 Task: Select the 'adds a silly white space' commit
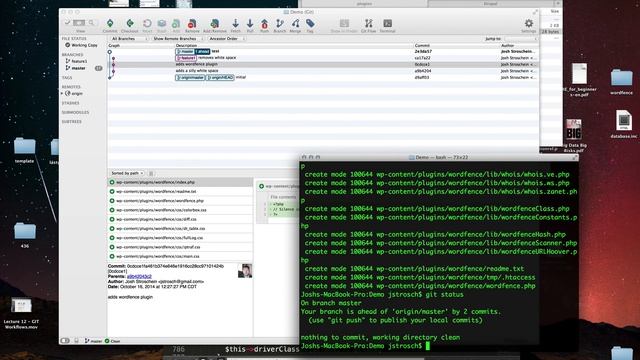(323, 71)
